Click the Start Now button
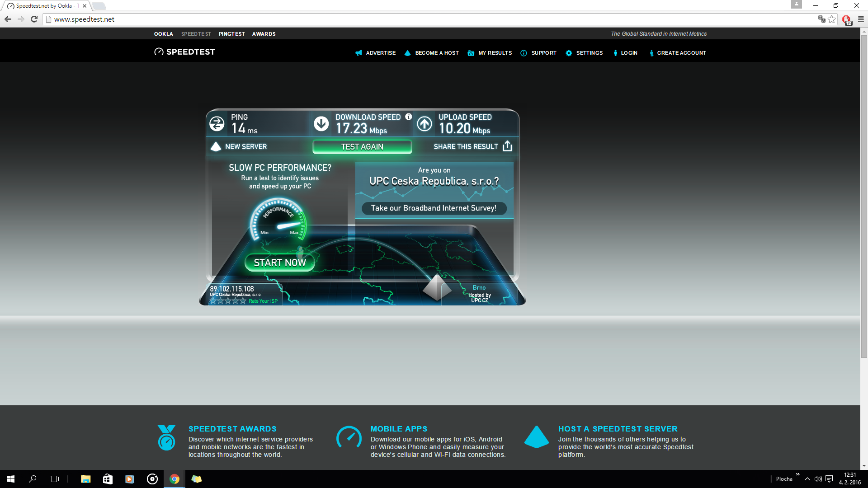This screenshot has width=868, height=488. point(279,263)
